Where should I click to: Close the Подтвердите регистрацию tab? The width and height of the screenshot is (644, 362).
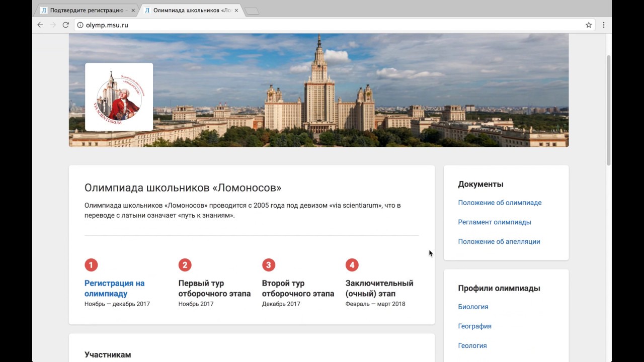pos(133,10)
